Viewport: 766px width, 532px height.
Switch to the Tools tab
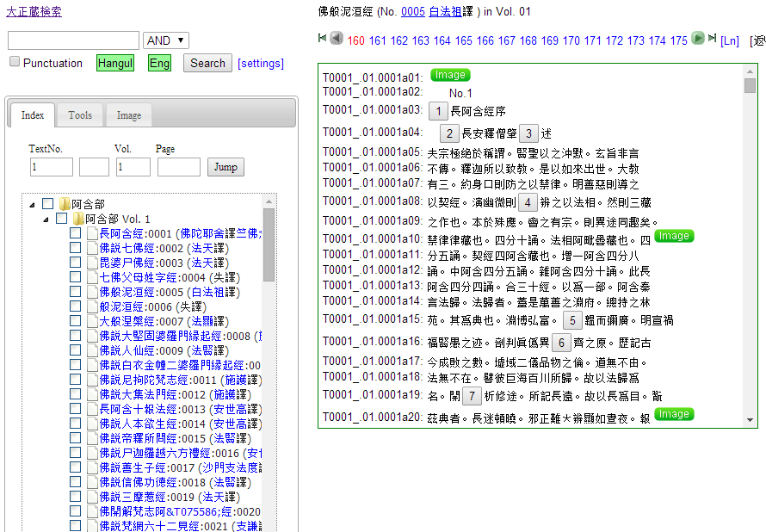(80, 115)
